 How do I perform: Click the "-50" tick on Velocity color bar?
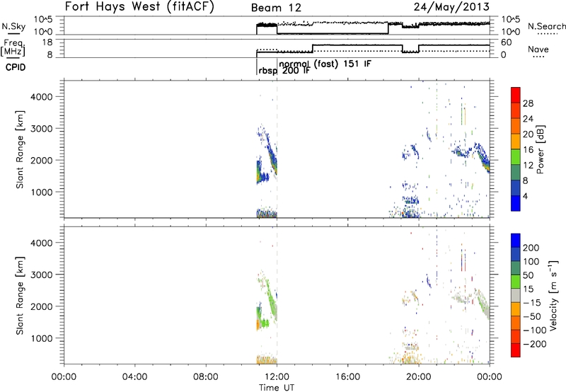coord(532,316)
